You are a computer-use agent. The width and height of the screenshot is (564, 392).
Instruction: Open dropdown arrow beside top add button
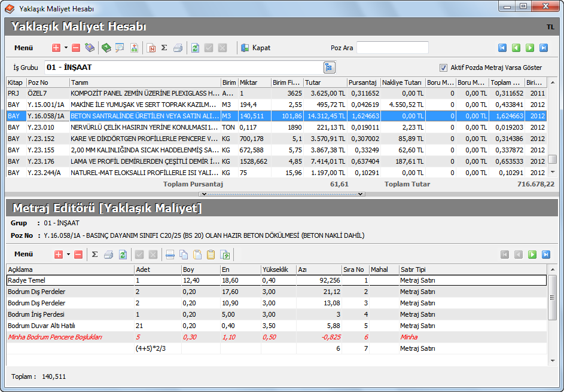(66, 48)
